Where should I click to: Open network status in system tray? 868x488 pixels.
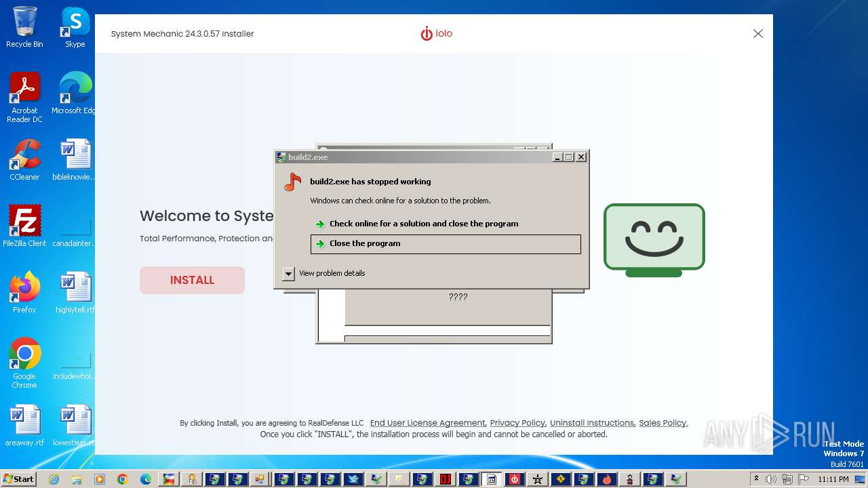pos(787,479)
